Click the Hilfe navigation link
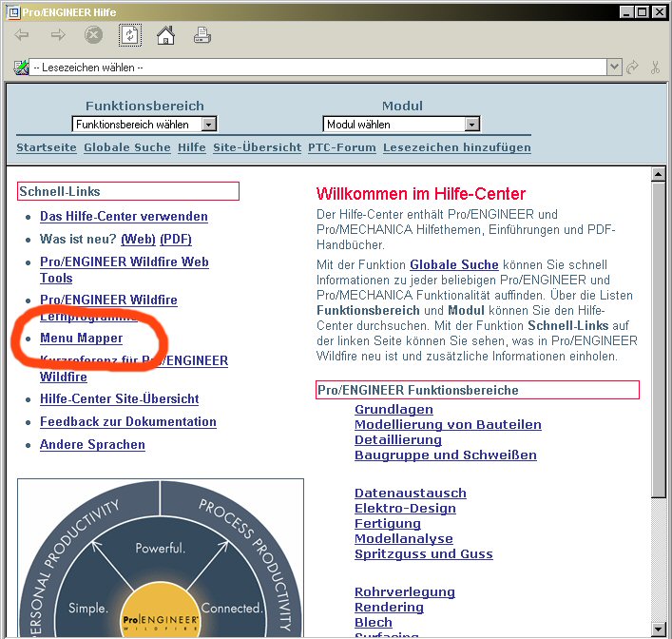The width and height of the screenshot is (672, 639). (x=192, y=147)
